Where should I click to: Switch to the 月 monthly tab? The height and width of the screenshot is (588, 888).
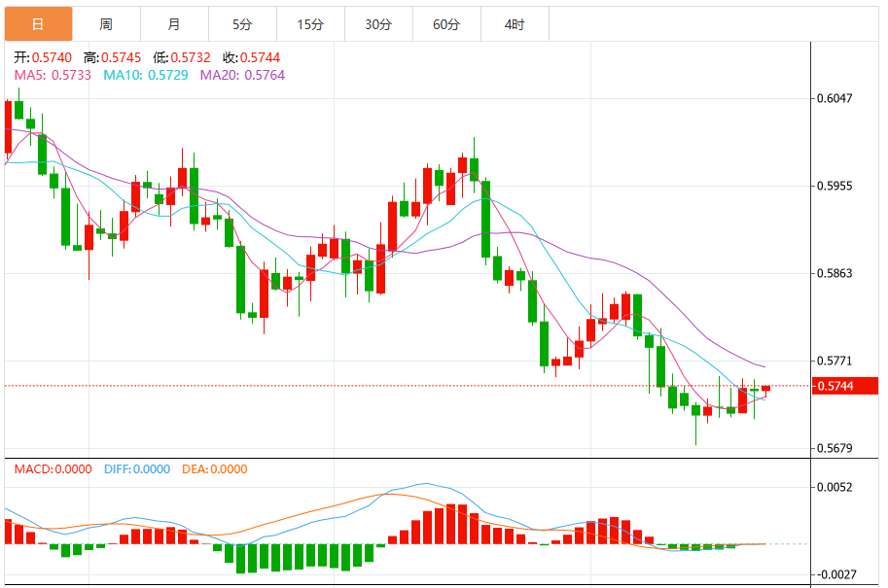[174, 24]
